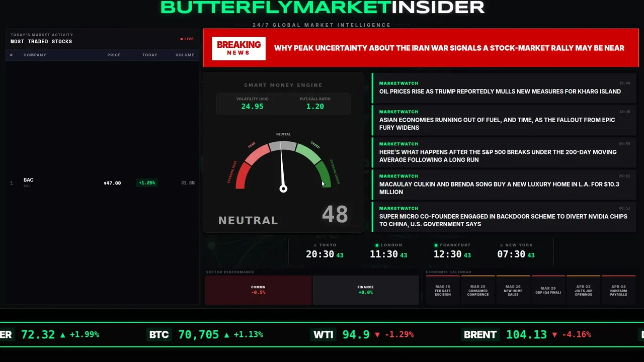
Task: Click the WTI ticker symbol
Action: pos(324,335)
